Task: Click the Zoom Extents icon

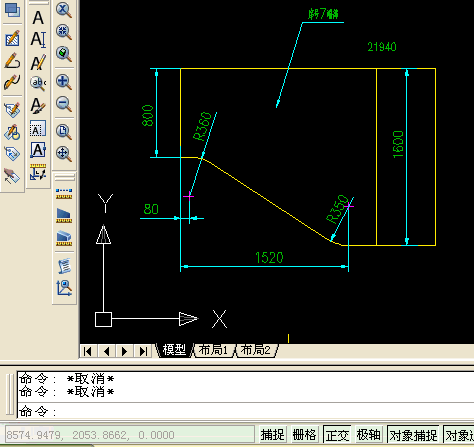Action: point(64,154)
